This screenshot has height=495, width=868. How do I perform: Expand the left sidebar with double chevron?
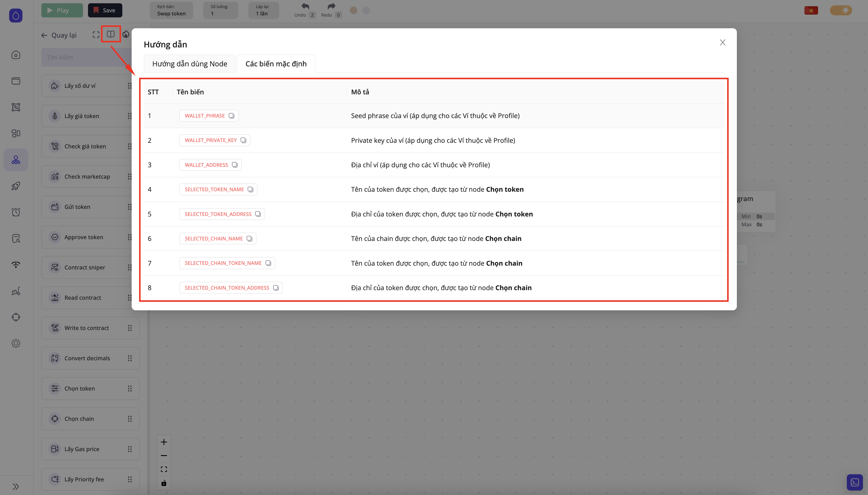(16, 486)
